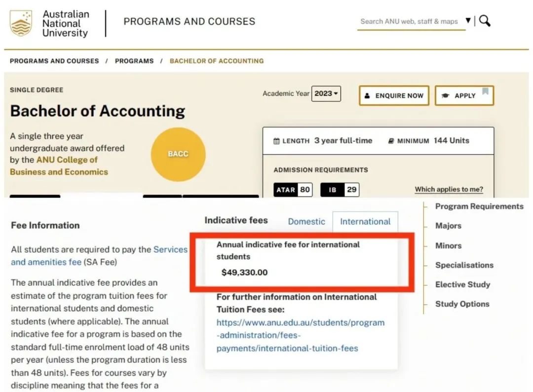Open ANU College of Business and Economics link

coord(59,166)
